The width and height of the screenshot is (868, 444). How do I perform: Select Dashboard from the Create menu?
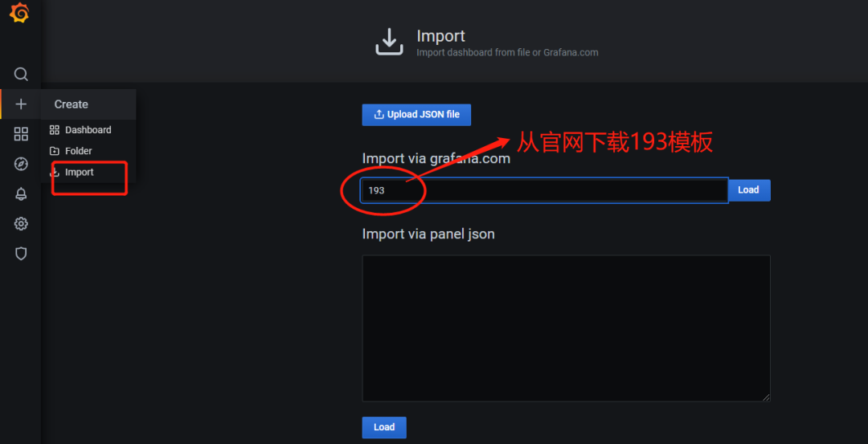88,130
